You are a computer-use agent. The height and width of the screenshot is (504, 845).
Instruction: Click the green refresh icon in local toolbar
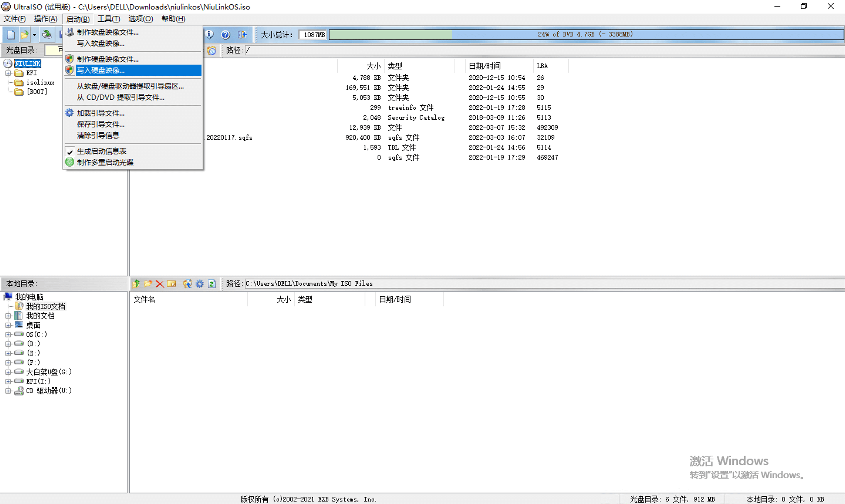tap(212, 284)
